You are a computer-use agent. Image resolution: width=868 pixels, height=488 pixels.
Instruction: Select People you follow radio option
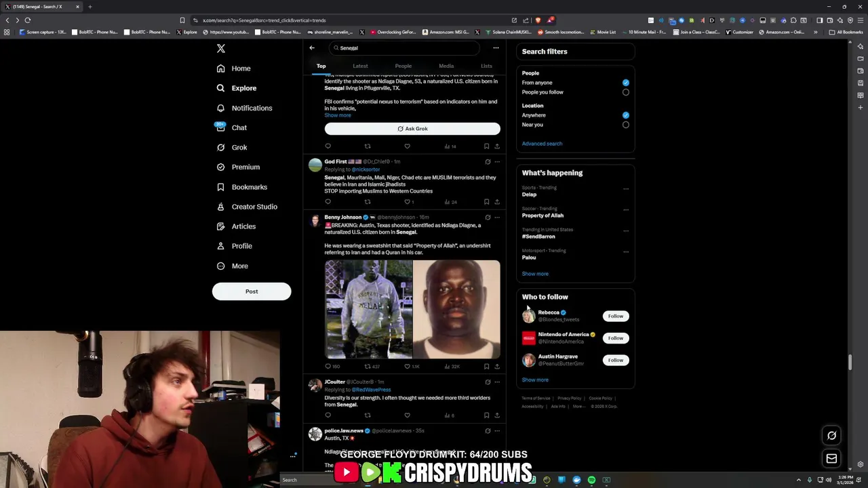pyautogui.click(x=626, y=92)
